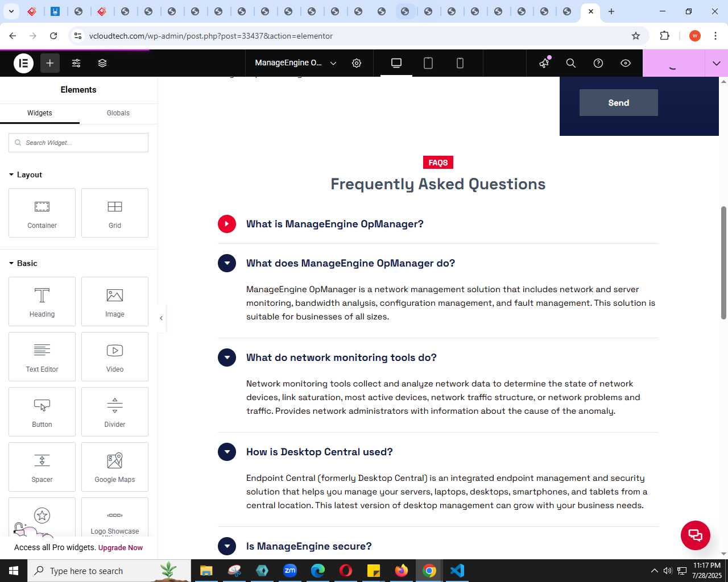
Task: Click the taskbar search box
Action: pos(109,571)
